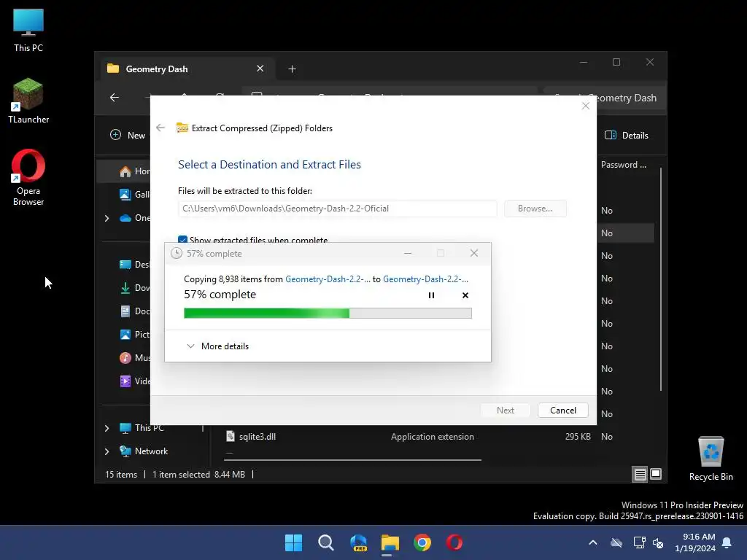Image resolution: width=747 pixels, height=560 pixels.
Task: Open Google Chrome from taskbar
Action: pos(422,542)
